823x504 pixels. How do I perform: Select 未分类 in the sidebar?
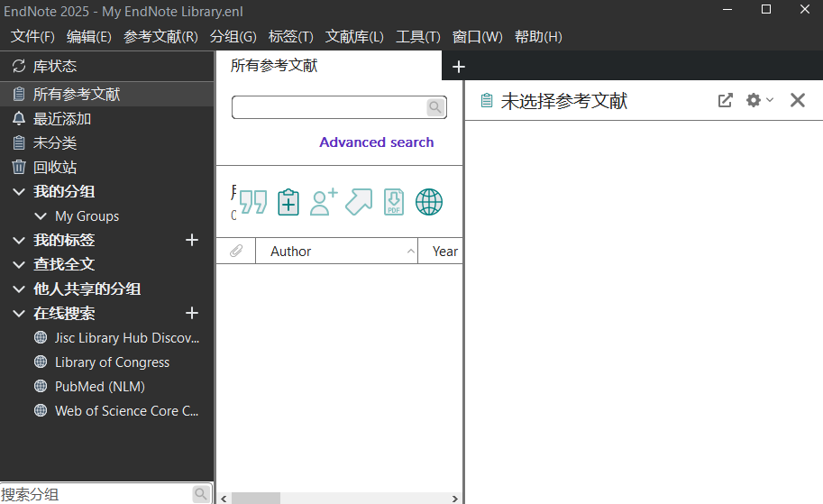click(55, 142)
